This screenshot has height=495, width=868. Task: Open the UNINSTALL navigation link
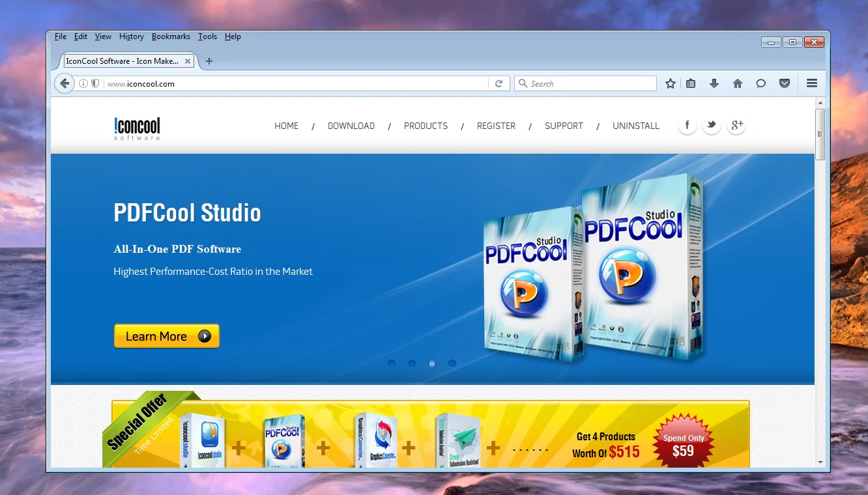tap(636, 126)
